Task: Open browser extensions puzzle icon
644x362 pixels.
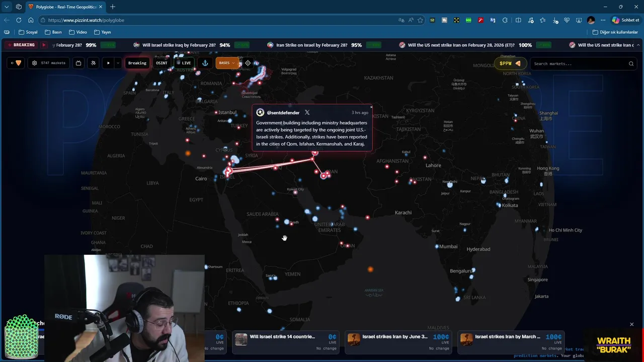Action: pos(505,20)
